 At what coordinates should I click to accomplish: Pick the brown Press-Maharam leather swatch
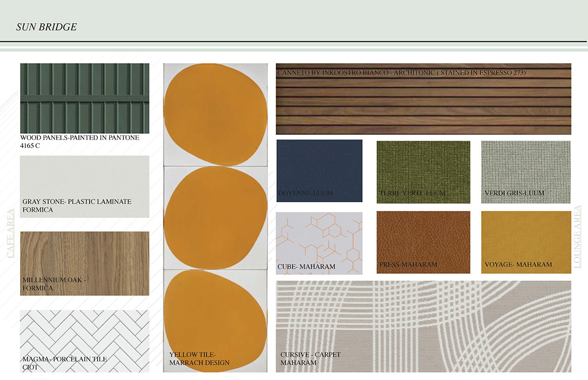pyautogui.click(x=423, y=242)
